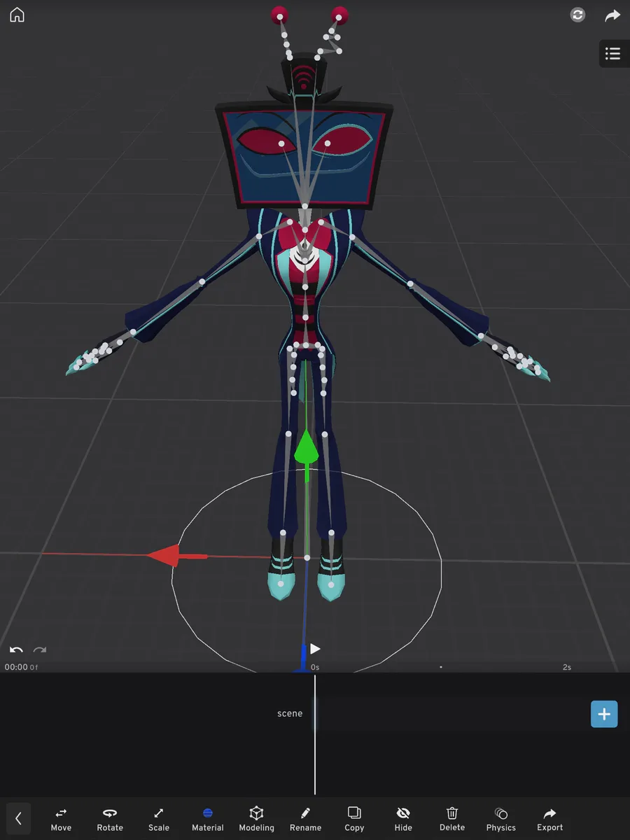Click the 00:00 time readout
630x840 pixels.
[16, 667]
